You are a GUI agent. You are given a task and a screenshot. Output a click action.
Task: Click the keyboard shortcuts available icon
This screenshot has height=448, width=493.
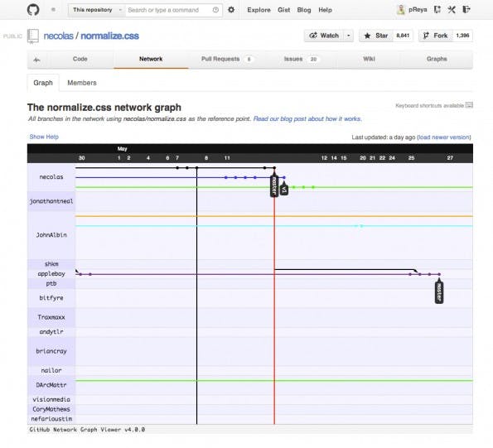(469, 105)
